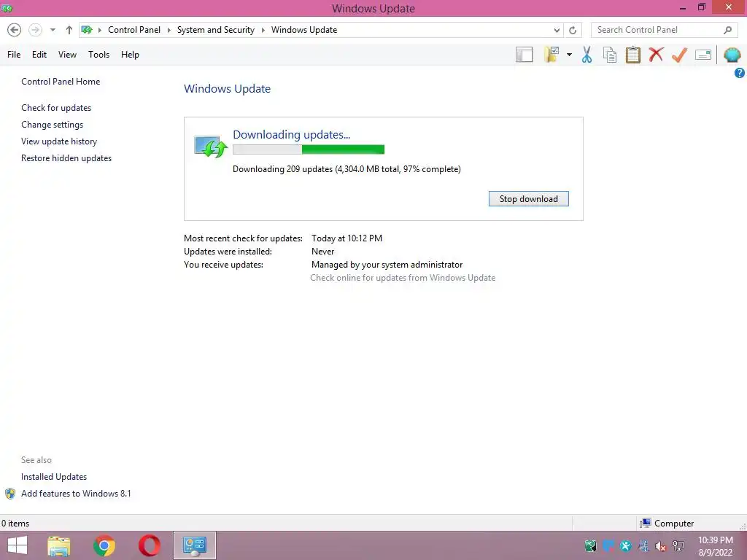The image size is (747, 560).
Task: Click Restore hidden updates link
Action: point(66,158)
